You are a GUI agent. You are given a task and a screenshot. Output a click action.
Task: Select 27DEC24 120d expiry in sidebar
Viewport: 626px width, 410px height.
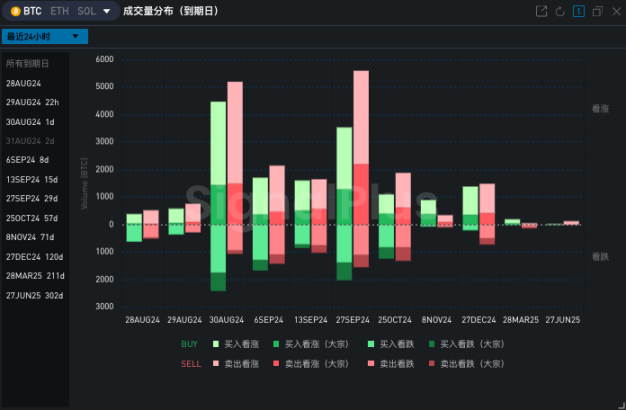(x=34, y=257)
